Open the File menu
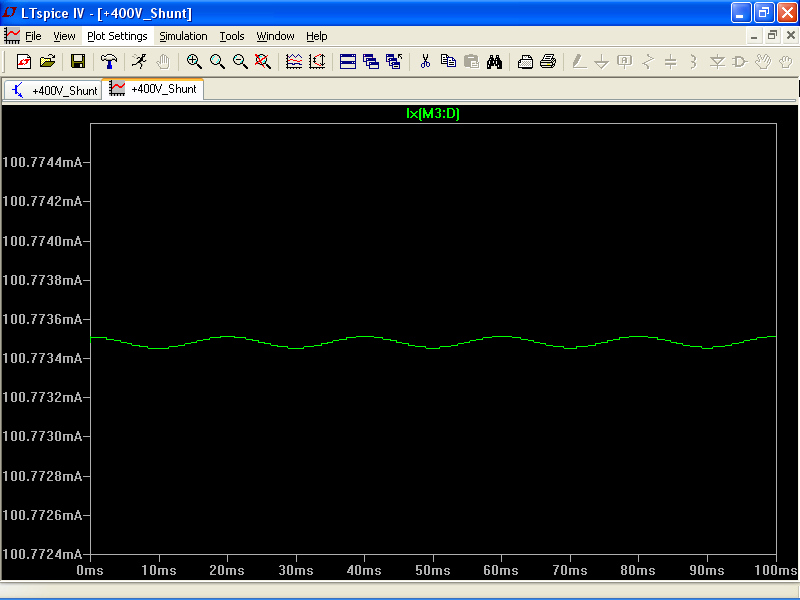 pos(33,36)
